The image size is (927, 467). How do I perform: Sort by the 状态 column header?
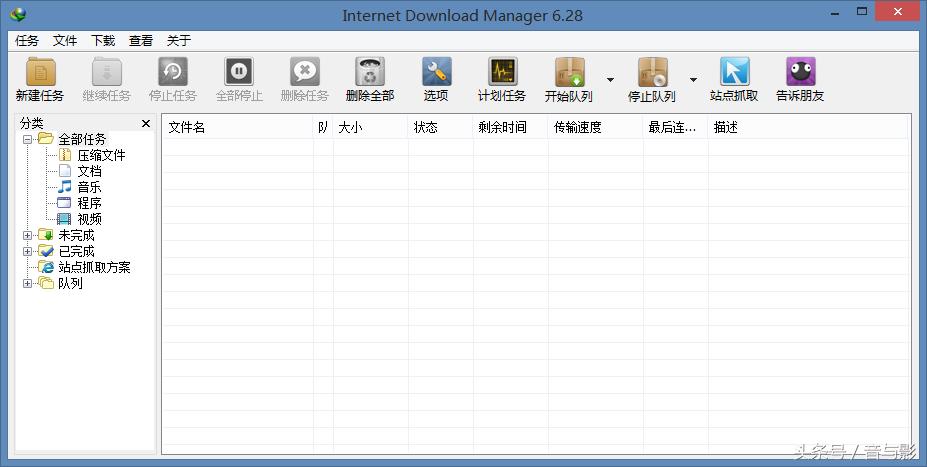(x=440, y=127)
